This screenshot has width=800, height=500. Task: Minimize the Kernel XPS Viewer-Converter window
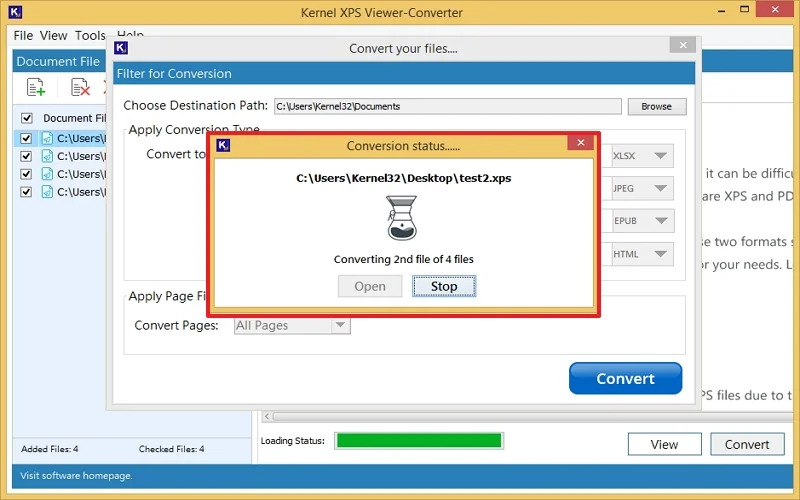pyautogui.click(x=721, y=10)
